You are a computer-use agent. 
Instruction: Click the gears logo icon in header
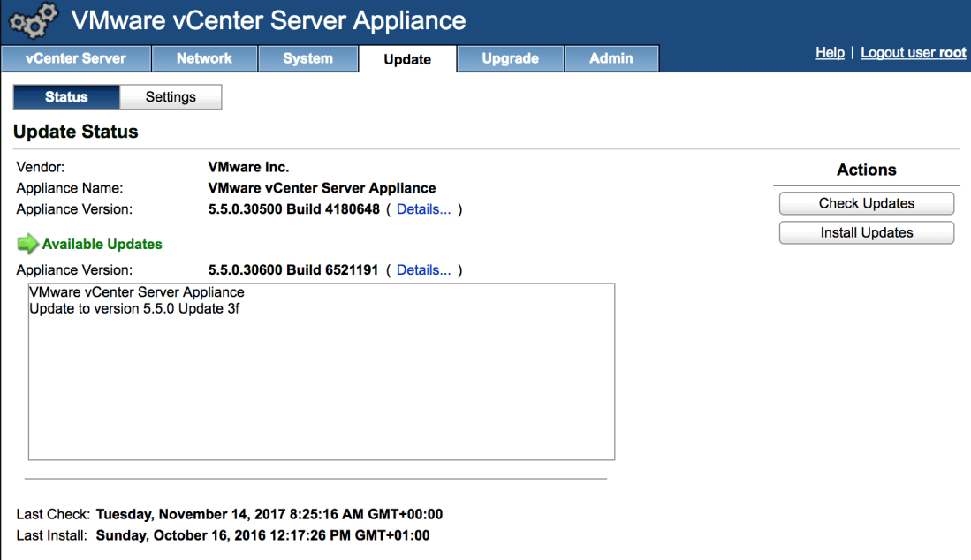click(x=34, y=21)
